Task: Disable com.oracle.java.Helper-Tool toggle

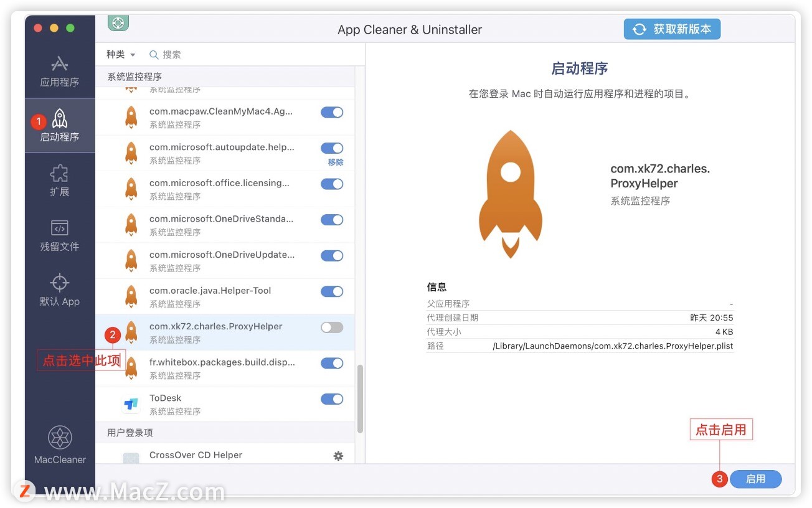Action: click(x=332, y=291)
